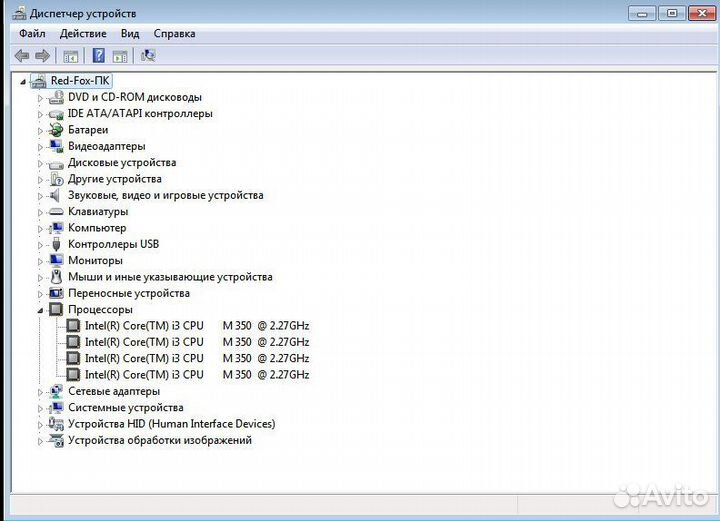Click the show/hide console tree icon
The width and height of the screenshot is (720, 521).
71,56
